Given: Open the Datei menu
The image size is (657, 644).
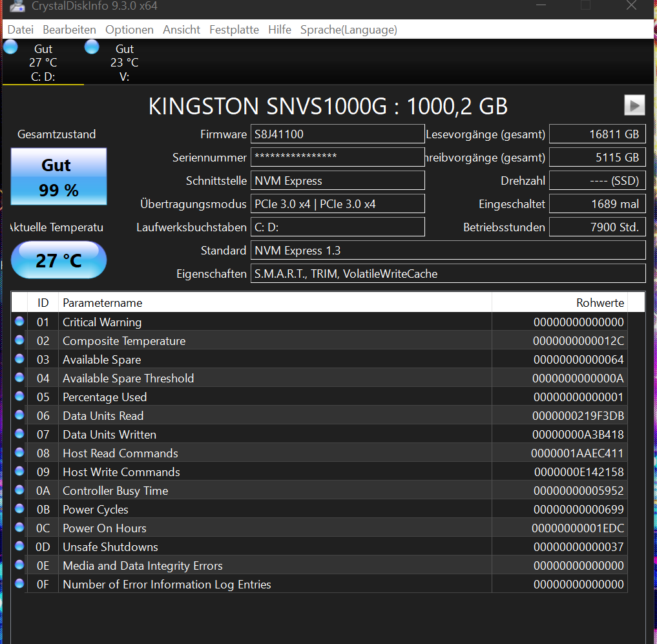Looking at the screenshot, I should click(x=21, y=30).
